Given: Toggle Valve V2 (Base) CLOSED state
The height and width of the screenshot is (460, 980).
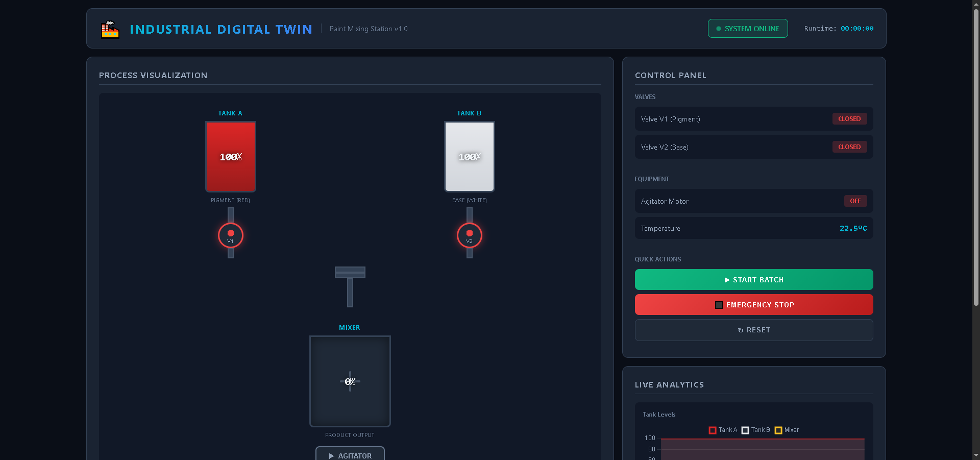Looking at the screenshot, I should [849, 147].
